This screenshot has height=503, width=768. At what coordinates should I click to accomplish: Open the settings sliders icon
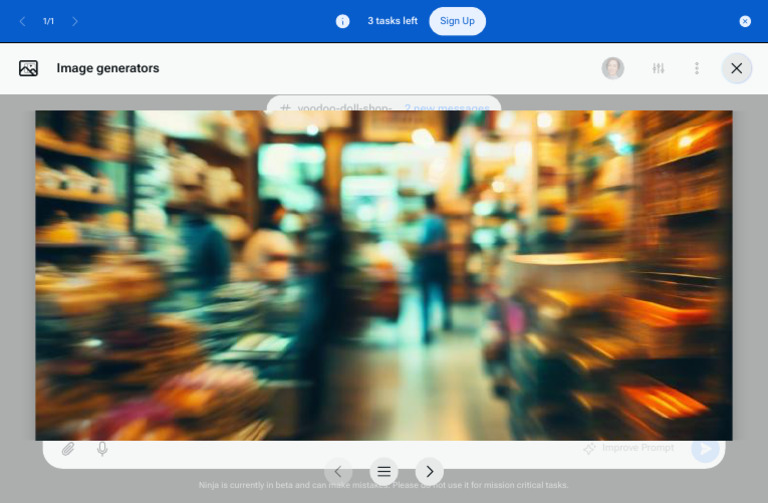[658, 68]
